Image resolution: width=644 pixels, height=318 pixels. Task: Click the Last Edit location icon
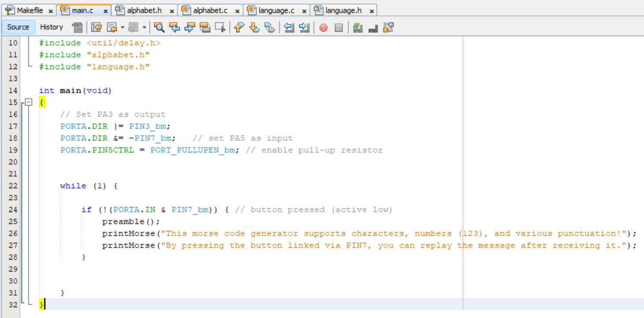tap(96, 27)
